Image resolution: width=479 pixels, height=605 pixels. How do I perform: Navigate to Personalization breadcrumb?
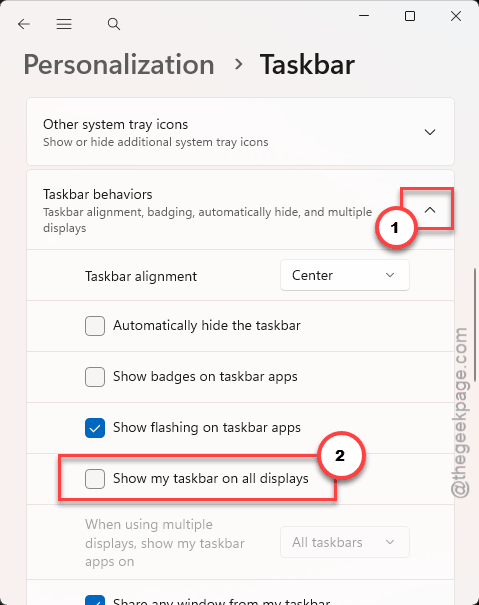119,64
